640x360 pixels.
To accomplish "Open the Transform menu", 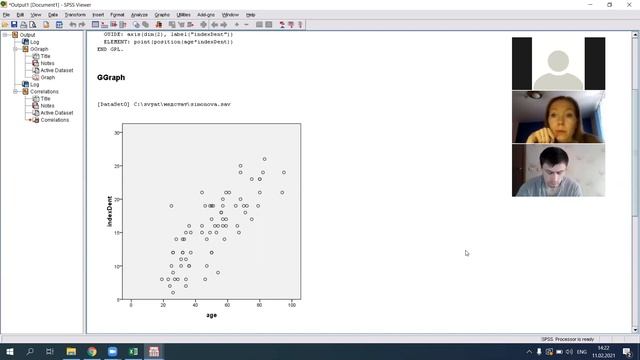I will click(75, 15).
